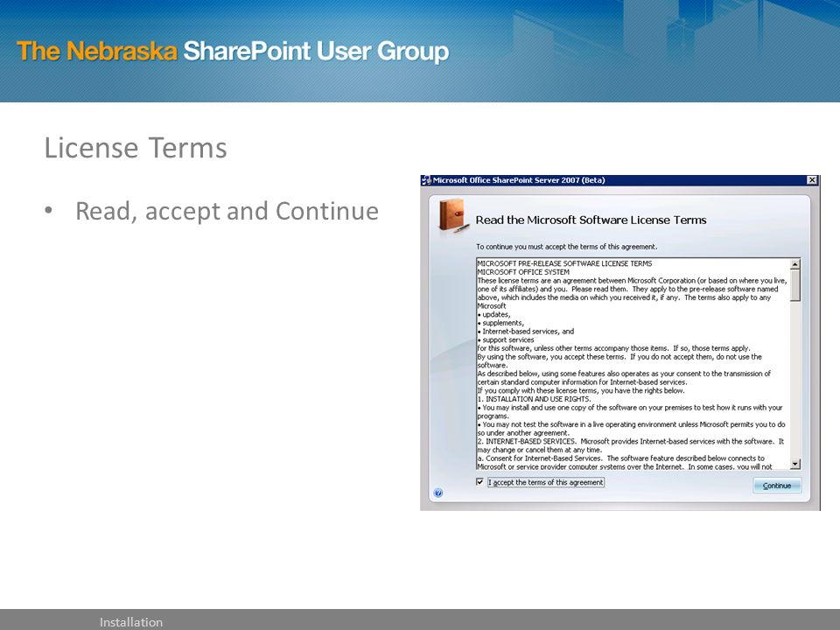Click '1. INSTALLATION AND USE RIGHTS.' line
840x630 pixels.
click(x=534, y=399)
